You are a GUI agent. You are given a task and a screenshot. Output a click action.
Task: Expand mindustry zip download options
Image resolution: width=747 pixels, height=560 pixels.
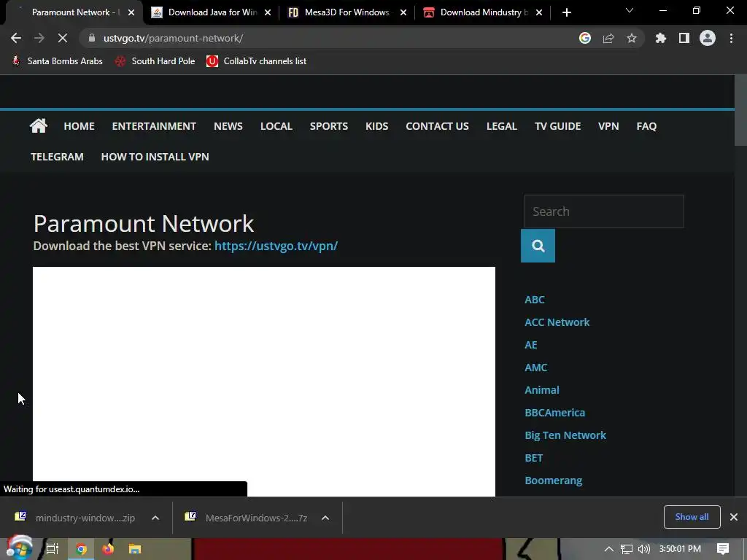155,518
